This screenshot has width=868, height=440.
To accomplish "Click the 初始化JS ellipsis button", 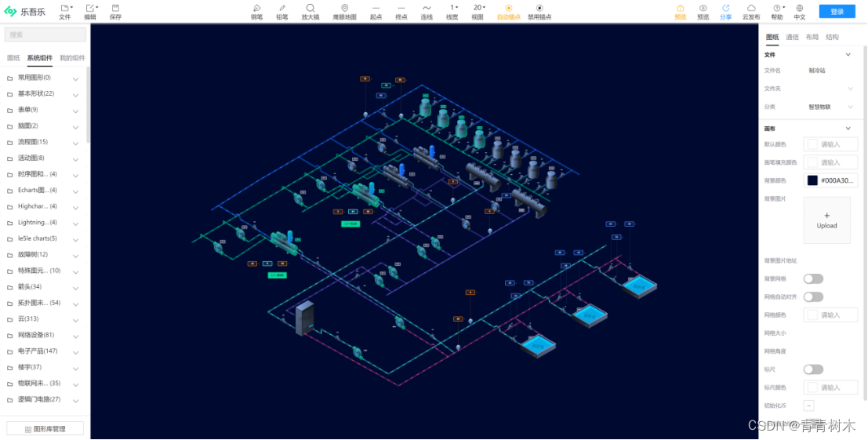I will coord(808,405).
